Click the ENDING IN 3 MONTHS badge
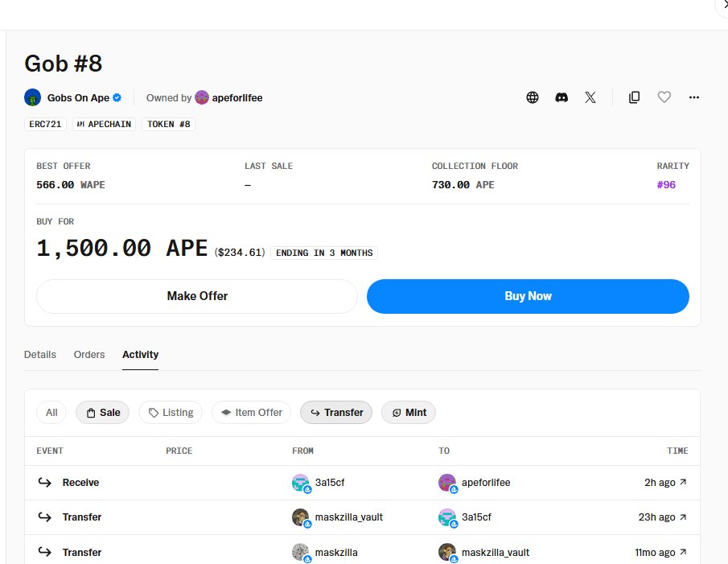This screenshot has height=564, width=728. (324, 253)
